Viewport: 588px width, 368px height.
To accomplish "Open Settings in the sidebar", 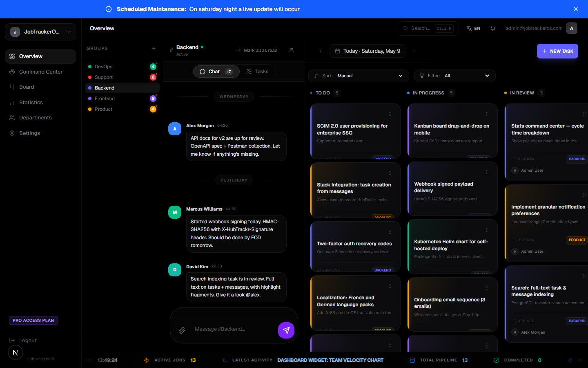I will pyautogui.click(x=40, y=133).
